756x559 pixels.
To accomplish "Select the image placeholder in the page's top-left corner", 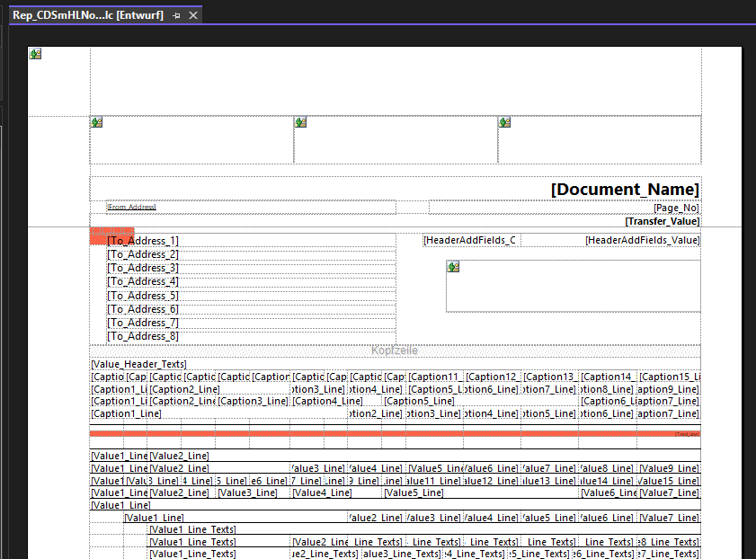I will [35, 54].
